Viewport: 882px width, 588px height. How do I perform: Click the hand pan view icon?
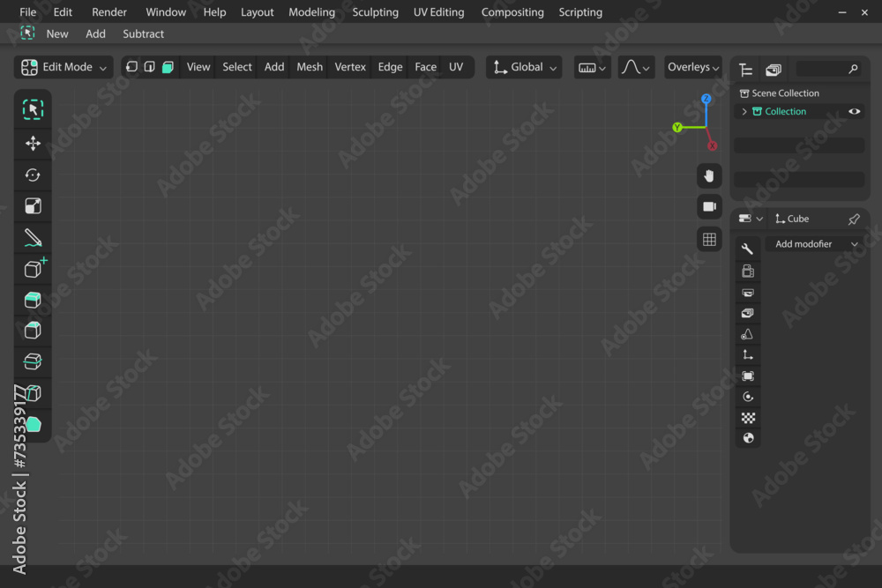coord(709,175)
